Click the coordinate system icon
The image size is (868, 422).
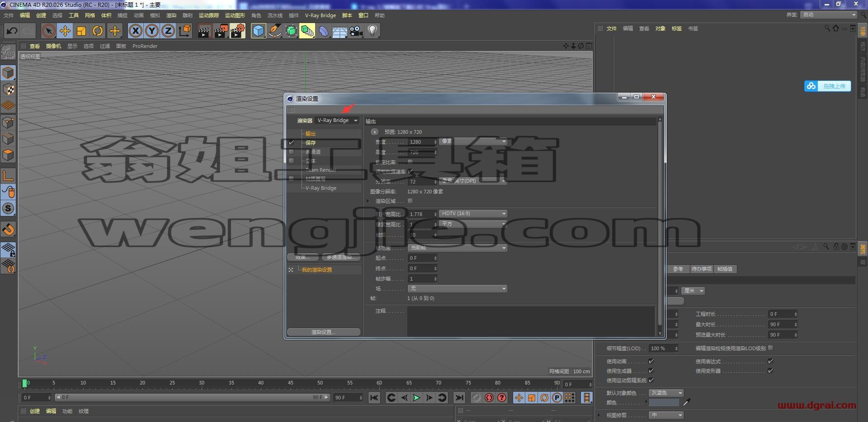click(185, 31)
